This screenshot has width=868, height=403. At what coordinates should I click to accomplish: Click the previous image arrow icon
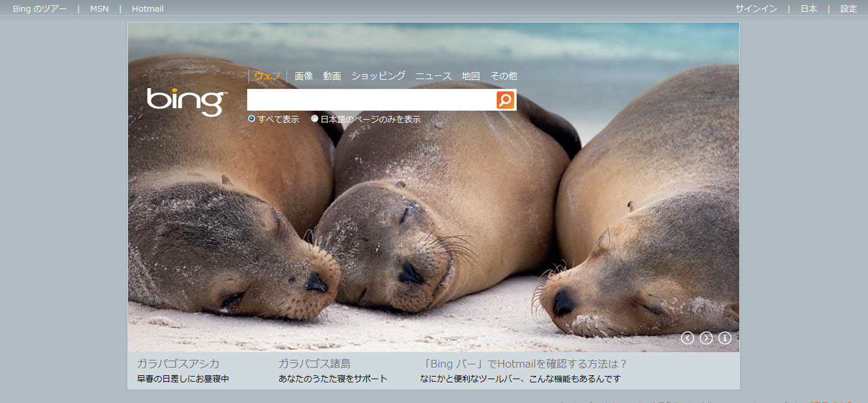point(687,338)
